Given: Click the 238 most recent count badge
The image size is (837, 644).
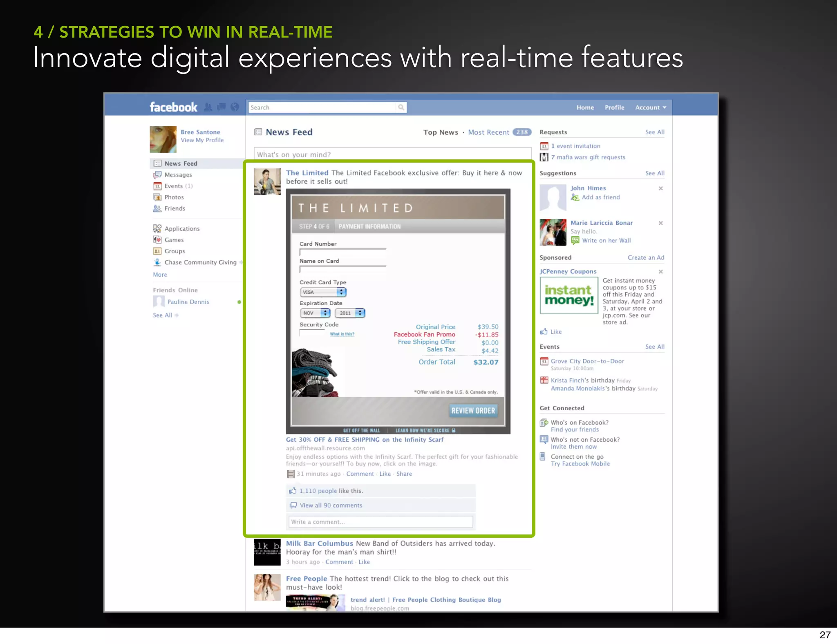Looking at the screenshot, I should pyautogui.click(x=522, y=132).
